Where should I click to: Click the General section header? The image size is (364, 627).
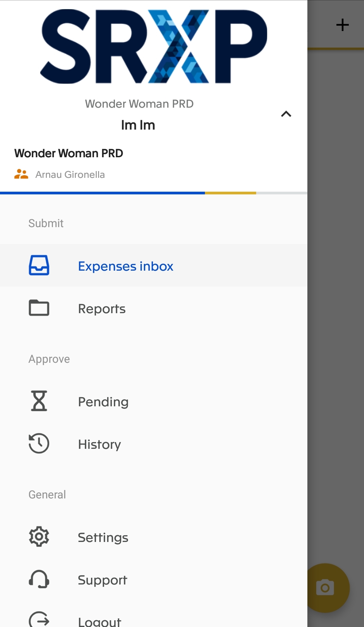click(47, 494)
